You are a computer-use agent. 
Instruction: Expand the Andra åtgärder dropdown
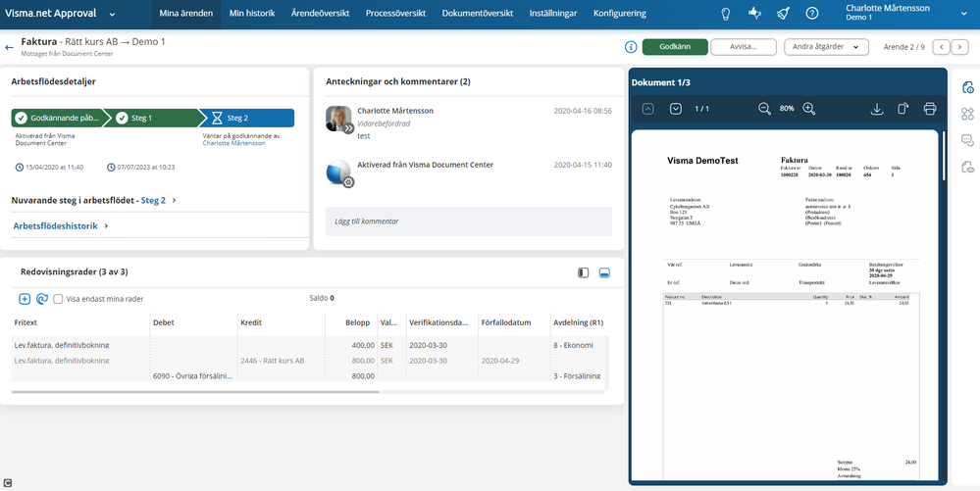tap(826, 47)
